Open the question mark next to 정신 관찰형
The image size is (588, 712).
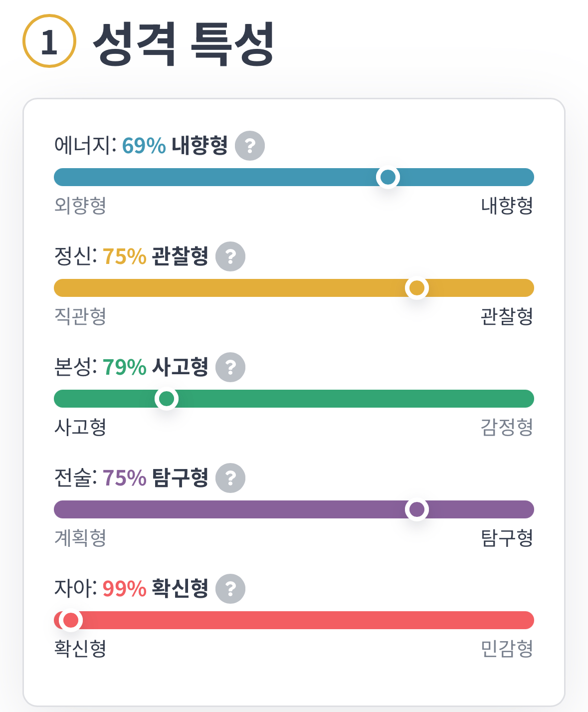click(230, 256)
